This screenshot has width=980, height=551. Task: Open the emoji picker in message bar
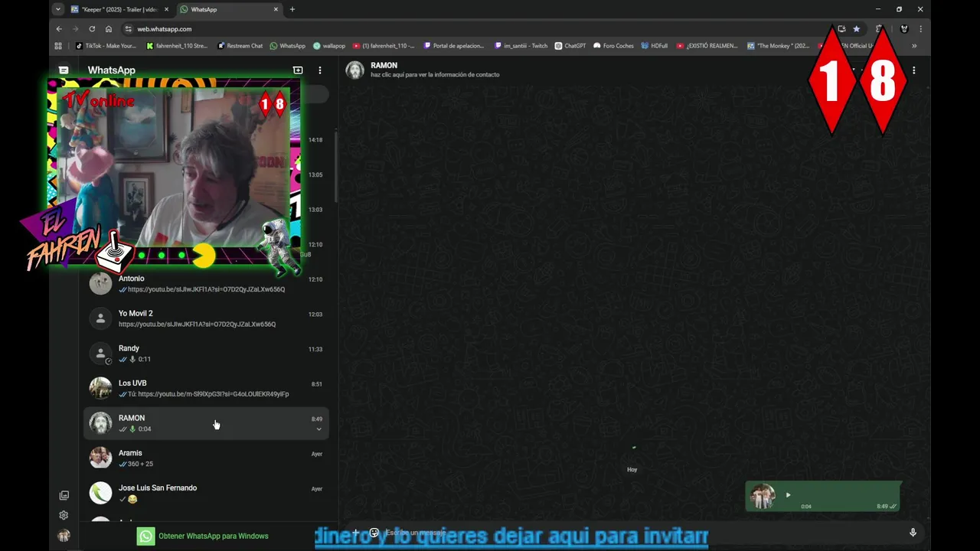(x=374, y=533)
